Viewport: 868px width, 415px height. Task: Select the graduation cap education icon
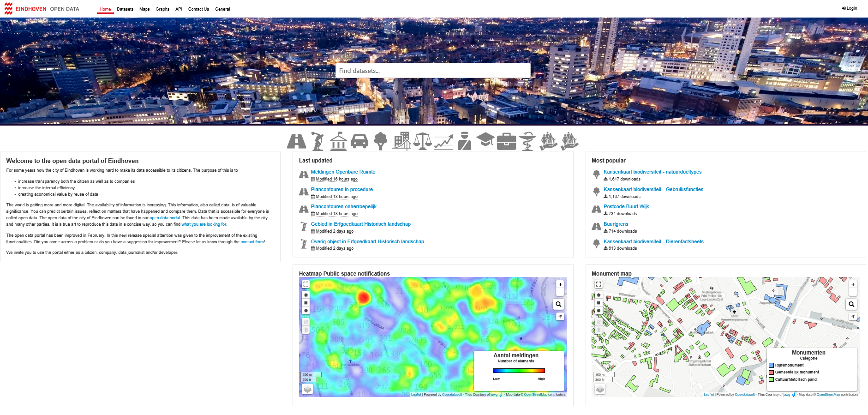click(x=485, y=140)
